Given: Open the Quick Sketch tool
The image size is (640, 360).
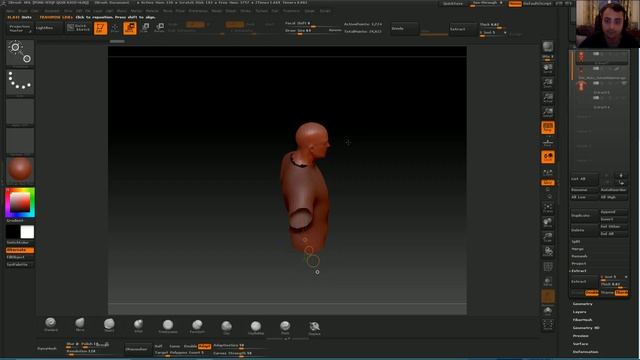Looking at the screenshot, I should coord(78,28).
